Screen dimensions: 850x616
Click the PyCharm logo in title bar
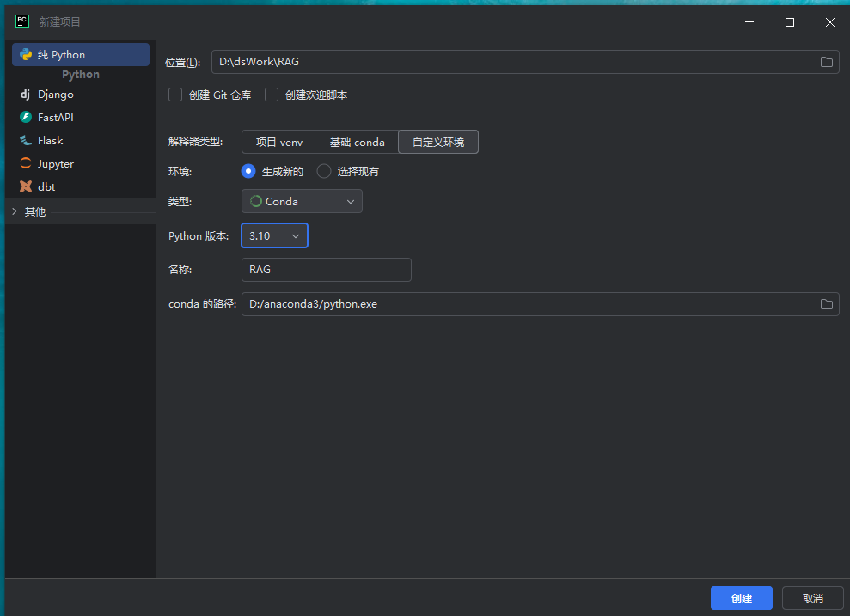[x=22, y=21]
